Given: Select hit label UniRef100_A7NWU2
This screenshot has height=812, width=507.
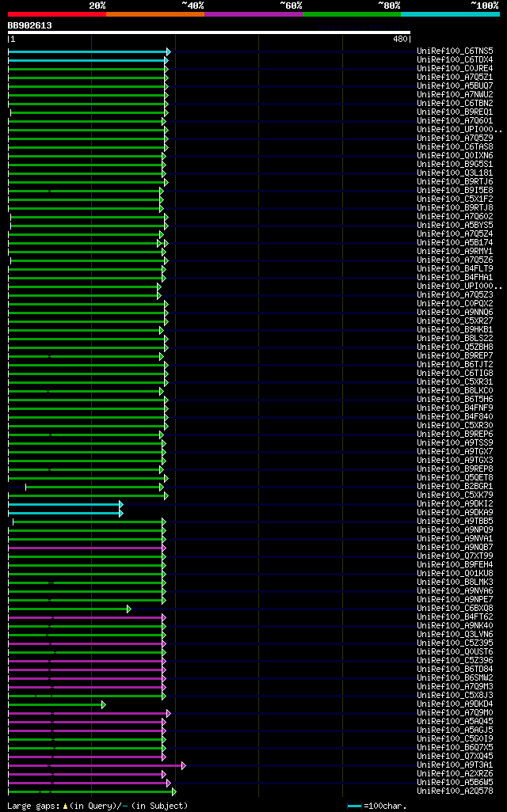Looking at the screenshot, I should pyautogui.click(x=456, y=94).
